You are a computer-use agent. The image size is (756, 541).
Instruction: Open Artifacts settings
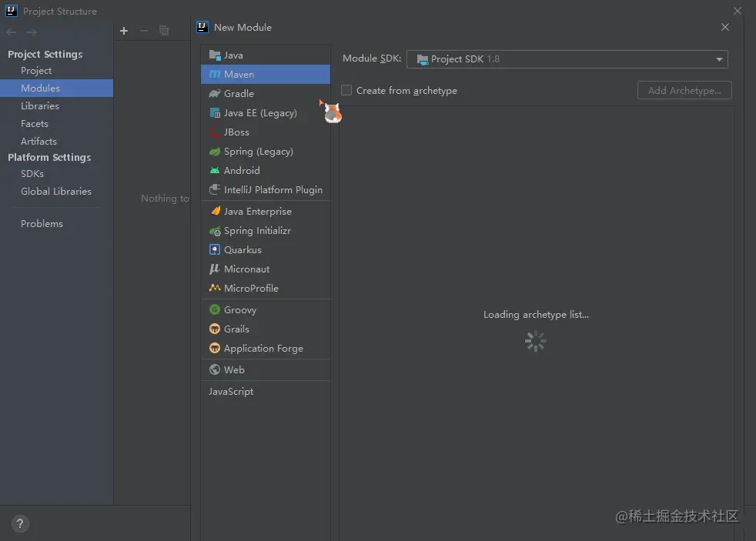[38, 141]
